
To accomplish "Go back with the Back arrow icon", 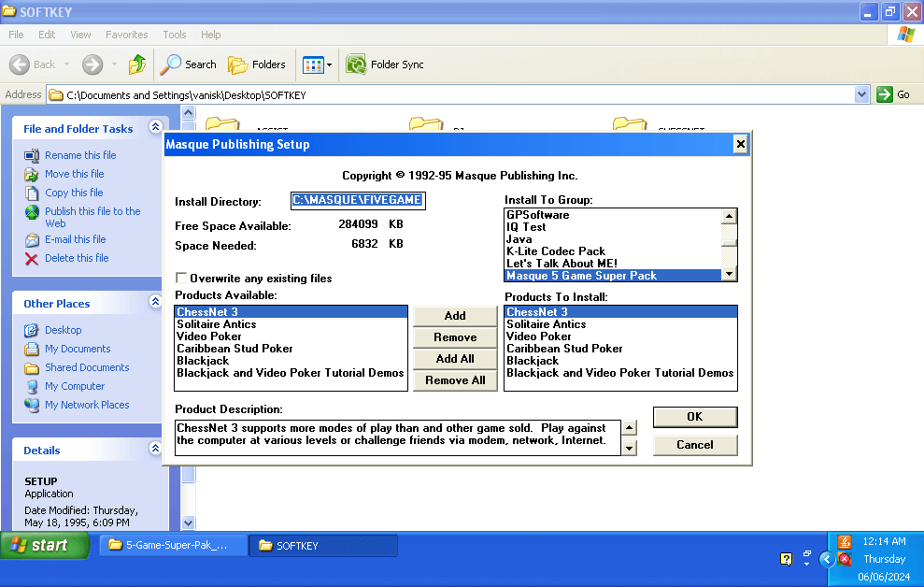I will coord(20,64).
